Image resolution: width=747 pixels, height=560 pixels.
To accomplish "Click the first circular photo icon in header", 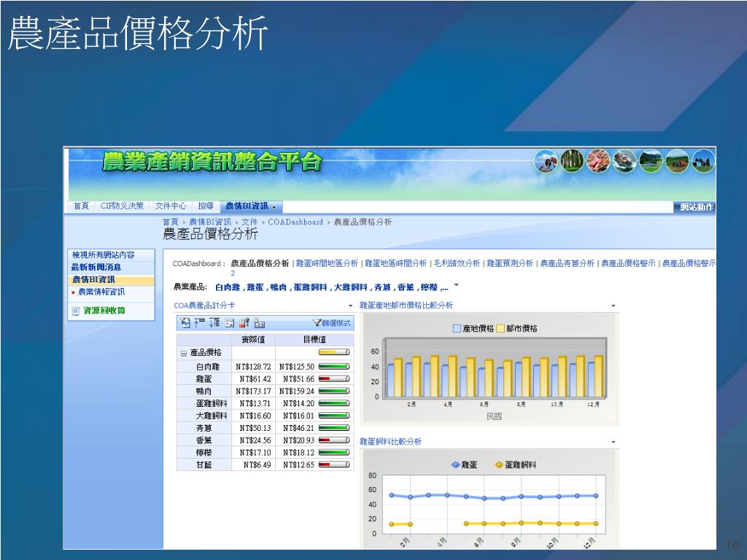I will pyautogui.click(x=547, y=160).
